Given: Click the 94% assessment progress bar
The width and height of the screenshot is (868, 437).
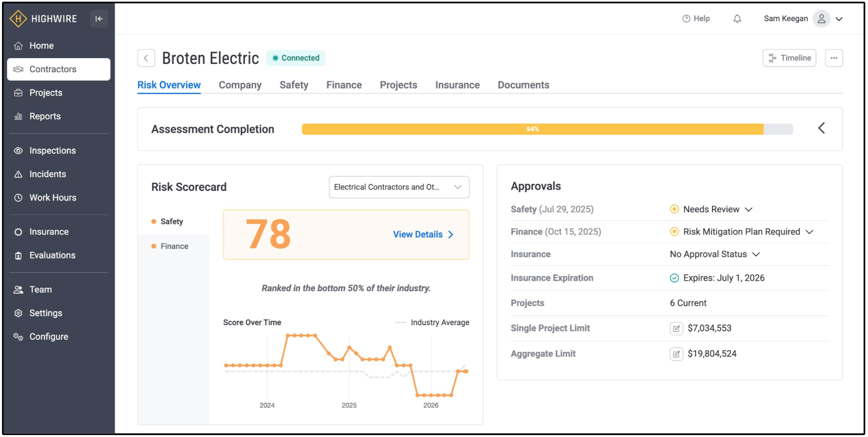Looking at the screenshot, I should 547,129.
